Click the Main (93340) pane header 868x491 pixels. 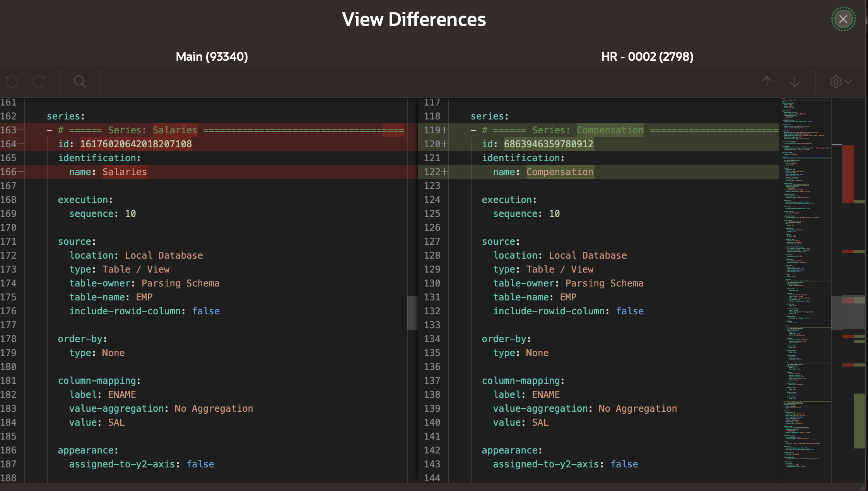(212, 57)
